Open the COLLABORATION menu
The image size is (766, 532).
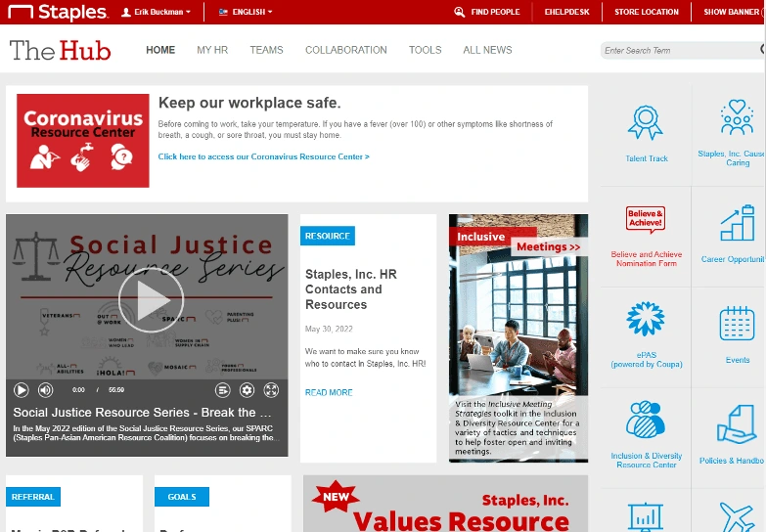[x=346, y=50]
